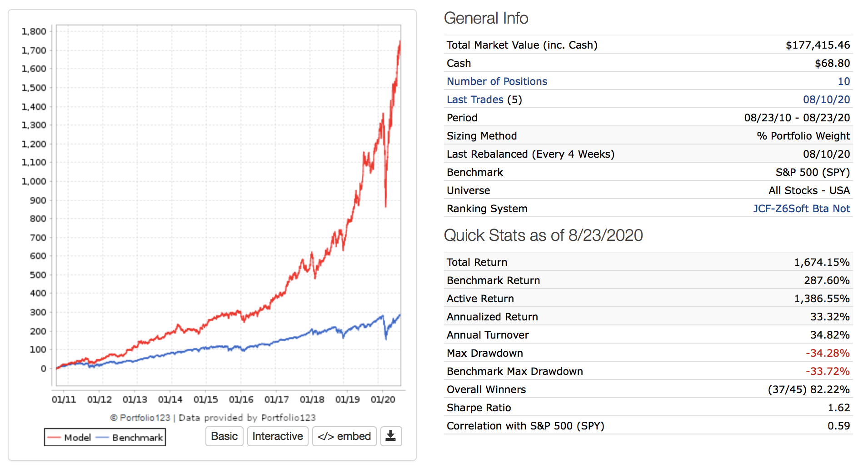
Task: Open the JCF-Z6Soft Bta Not ranking system
Action: click(801, 209)
